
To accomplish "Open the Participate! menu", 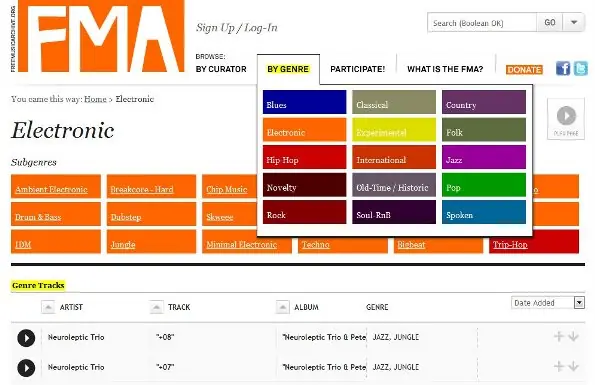I will [357, 69].
